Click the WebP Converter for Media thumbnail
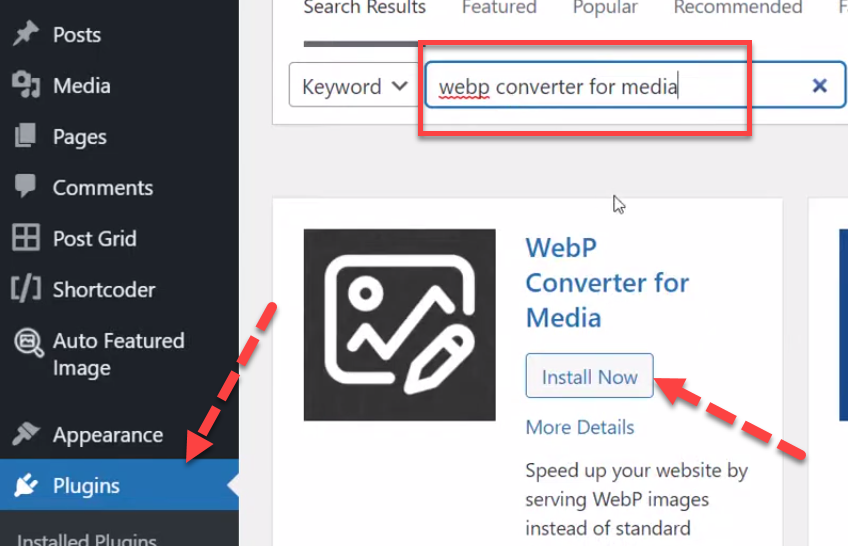 click(399, 324)
